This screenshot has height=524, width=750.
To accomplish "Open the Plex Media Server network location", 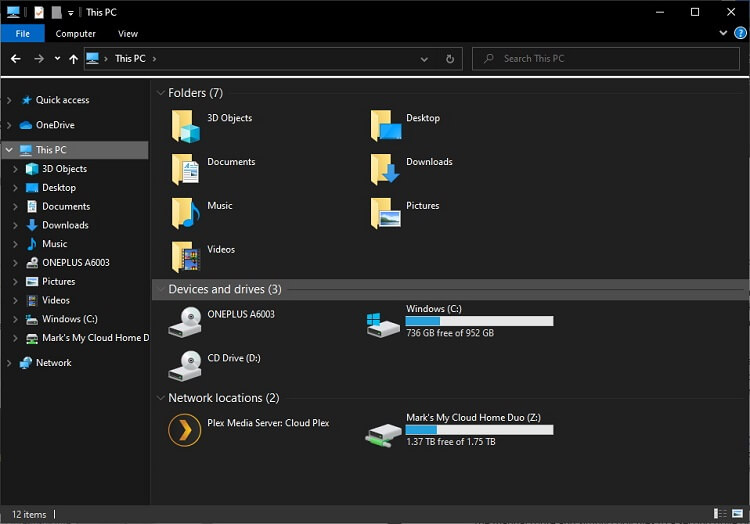I will pyautogui.click(x=185, y=430).
